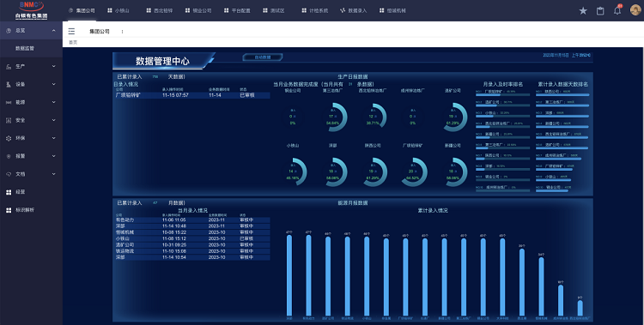
Task: Click the 设备 icon in the sidebar
Action: coord(9,84)
